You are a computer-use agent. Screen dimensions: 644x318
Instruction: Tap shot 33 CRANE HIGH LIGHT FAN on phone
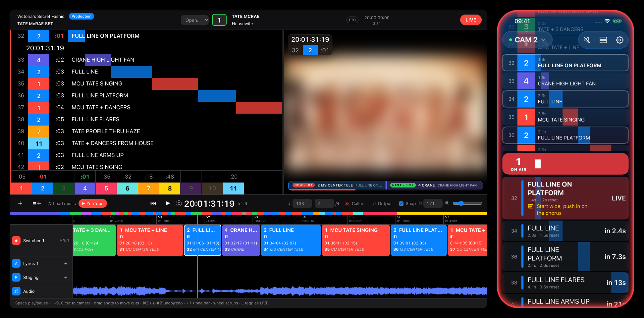tap(565, 81)
